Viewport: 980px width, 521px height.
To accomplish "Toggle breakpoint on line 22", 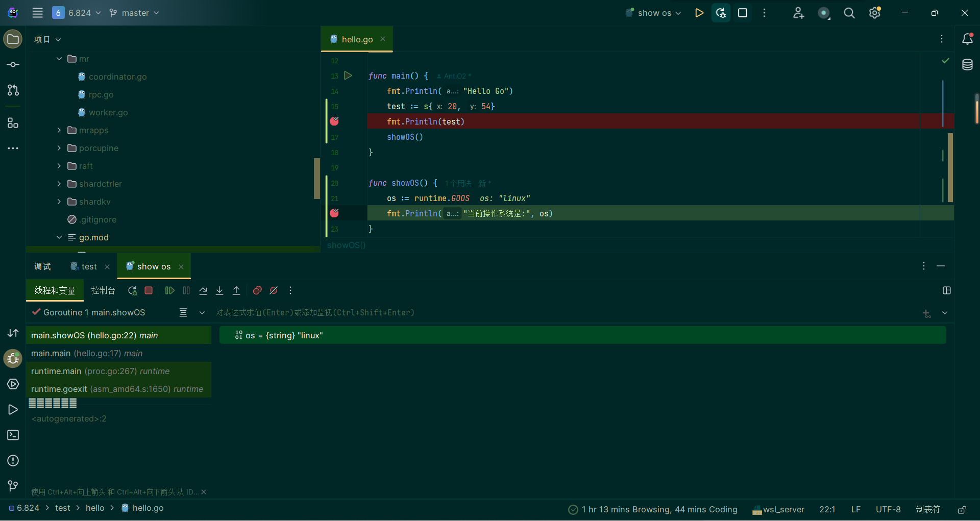I will tap(334, 213).
